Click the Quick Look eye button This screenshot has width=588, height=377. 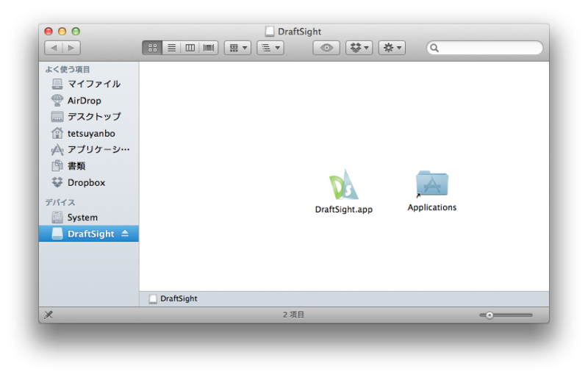pyautogui.click(x=326, y=48)
